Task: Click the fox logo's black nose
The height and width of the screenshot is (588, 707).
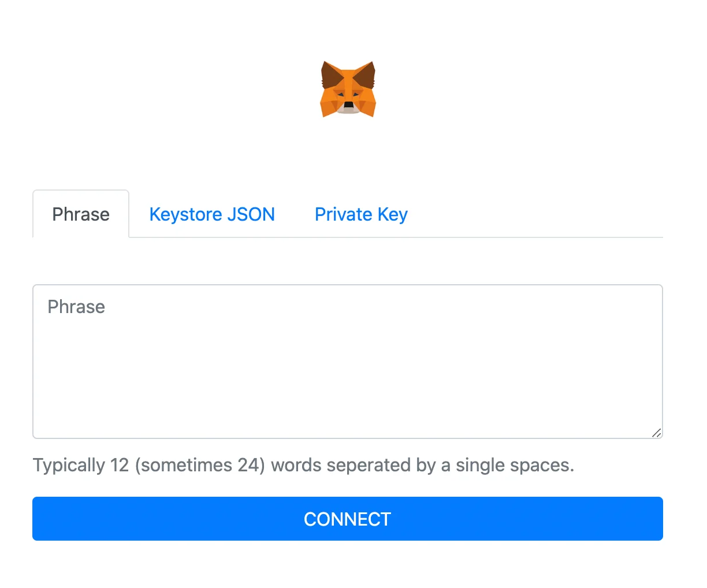Action: (348, 105)
